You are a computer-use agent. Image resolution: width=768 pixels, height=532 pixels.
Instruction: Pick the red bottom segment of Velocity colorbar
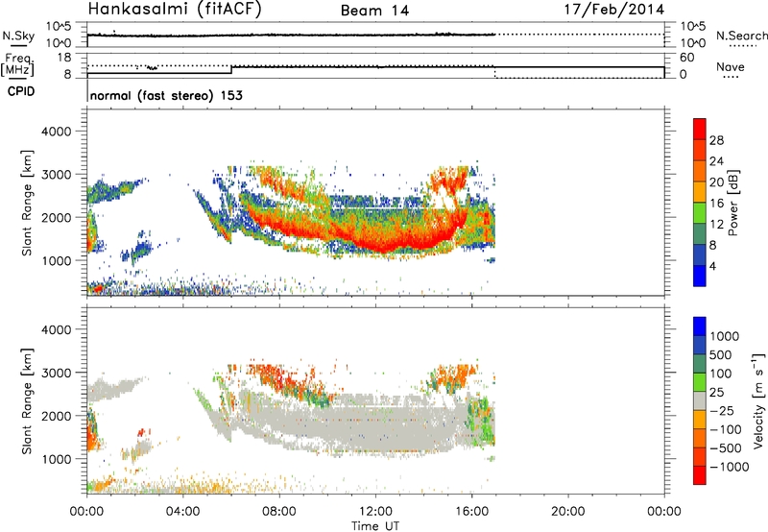point(700,475)
